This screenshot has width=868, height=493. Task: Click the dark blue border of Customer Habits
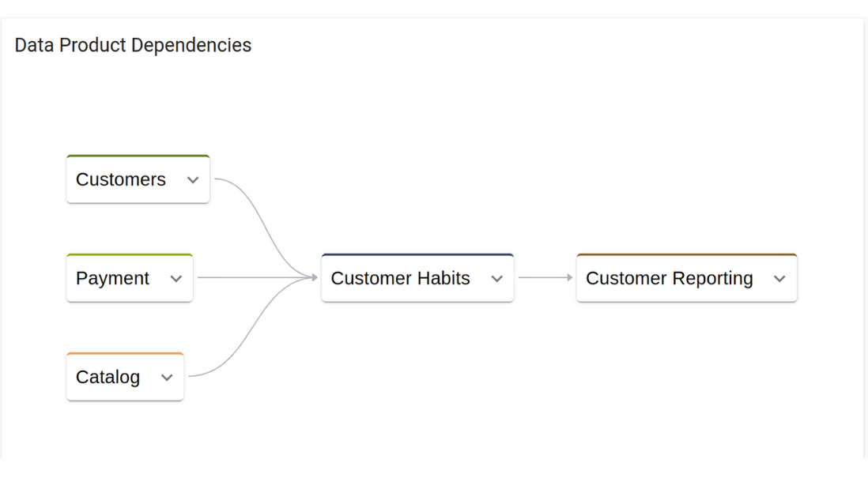click(x=417, y=255)
